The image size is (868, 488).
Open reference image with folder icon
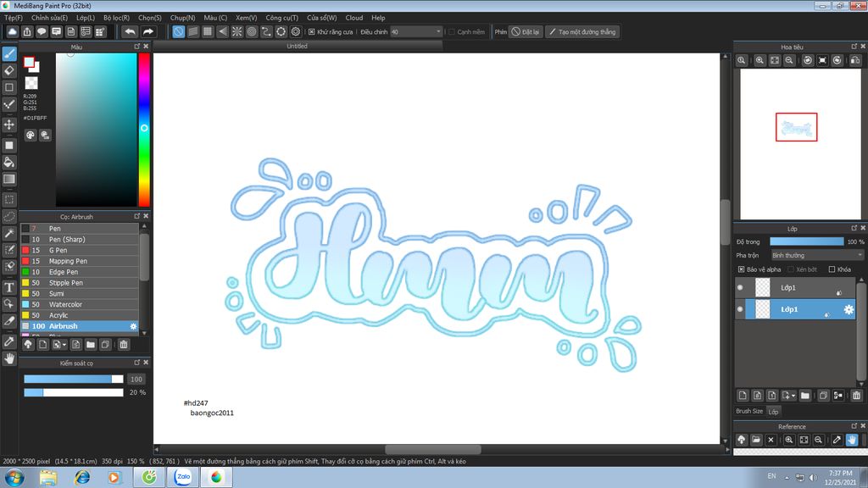click(x=756, y=440)
